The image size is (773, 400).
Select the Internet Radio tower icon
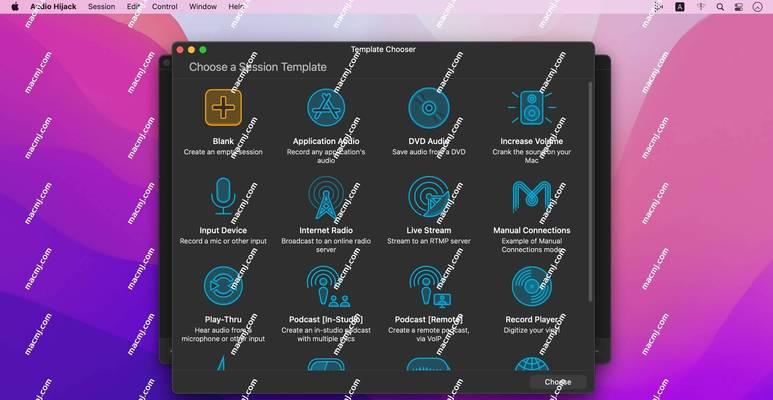326,197
